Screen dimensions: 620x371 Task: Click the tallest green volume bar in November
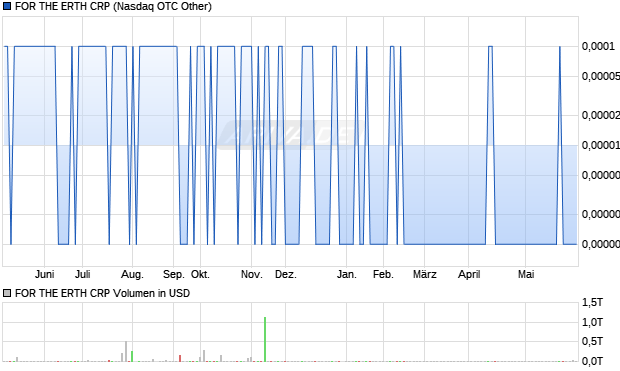click(265, 339)
